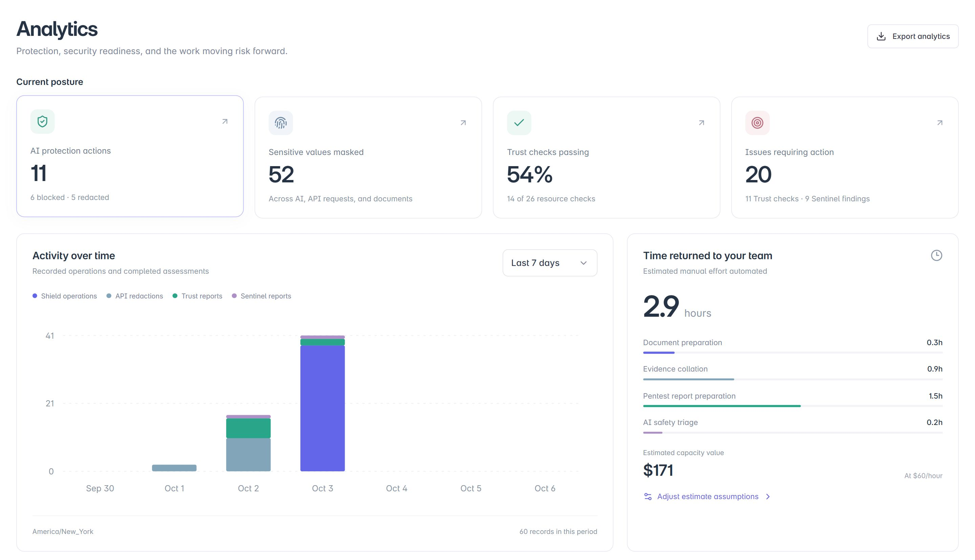Toggle the Shield operations legend item

[65, 296]
